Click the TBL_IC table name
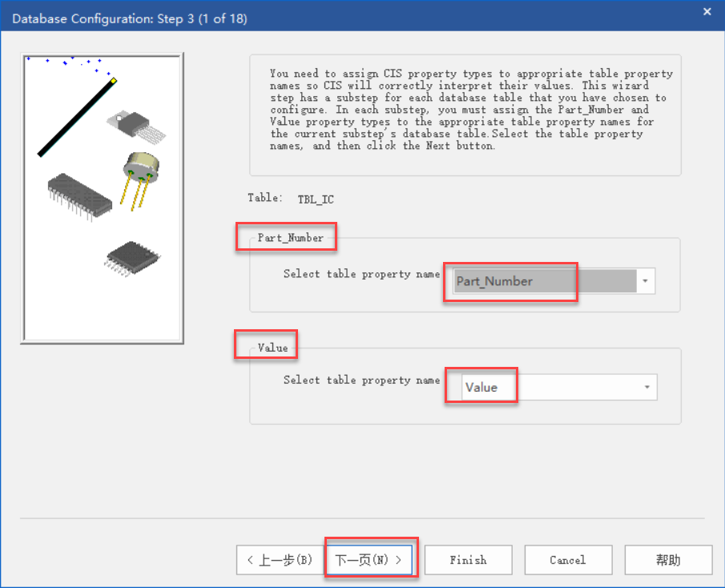725x588 pixels. 315,199
